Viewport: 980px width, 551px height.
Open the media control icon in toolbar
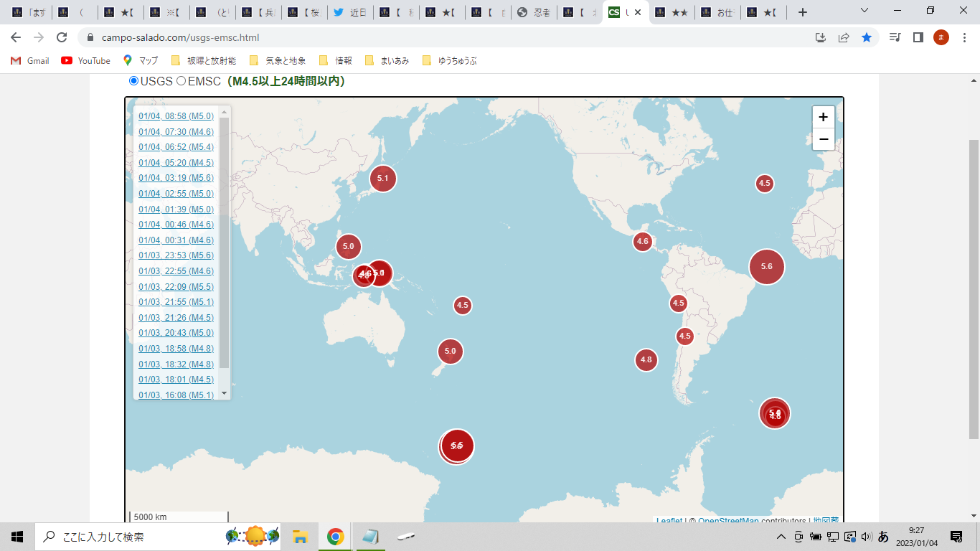pyautogui.click(x=895, y=37)
